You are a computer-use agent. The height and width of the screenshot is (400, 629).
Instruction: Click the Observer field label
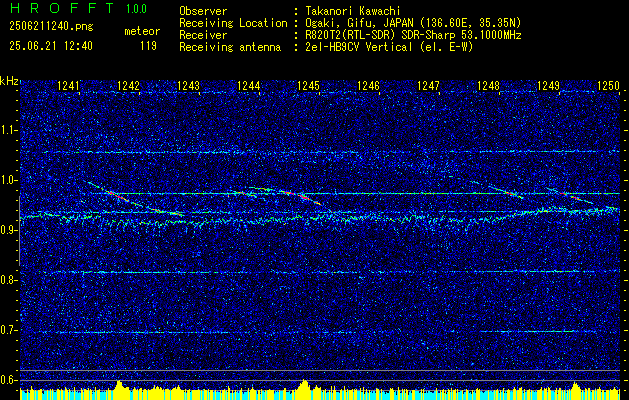tap(203, 11)
